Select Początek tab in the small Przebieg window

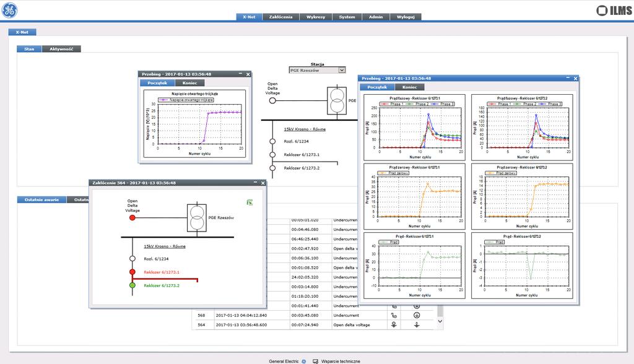(x=157, y=83)
